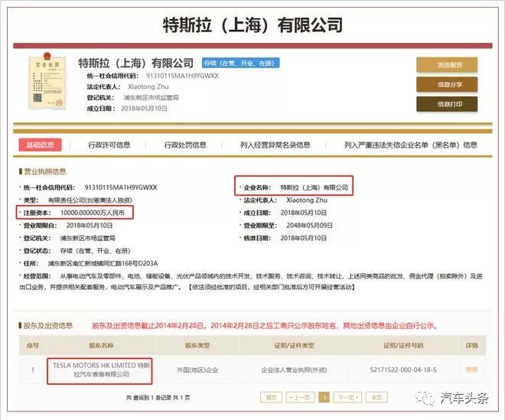Screen dimensions: 505x420
Task: Click the 存续（在营、开业、在册）status badge
Action: (x=240, y=63)
